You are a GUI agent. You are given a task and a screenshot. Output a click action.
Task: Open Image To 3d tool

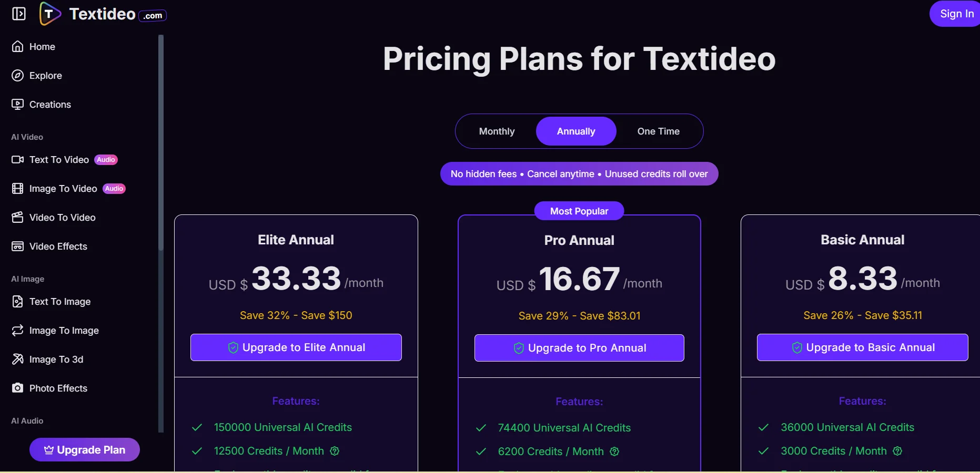click(x=56, y=359)
